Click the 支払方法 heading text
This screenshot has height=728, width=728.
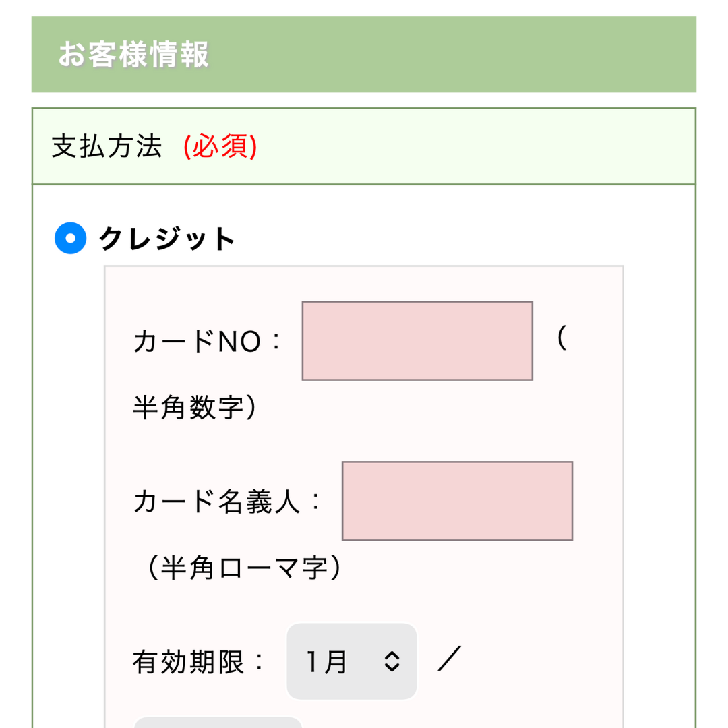pyautogui.click(x=107, y=146)
